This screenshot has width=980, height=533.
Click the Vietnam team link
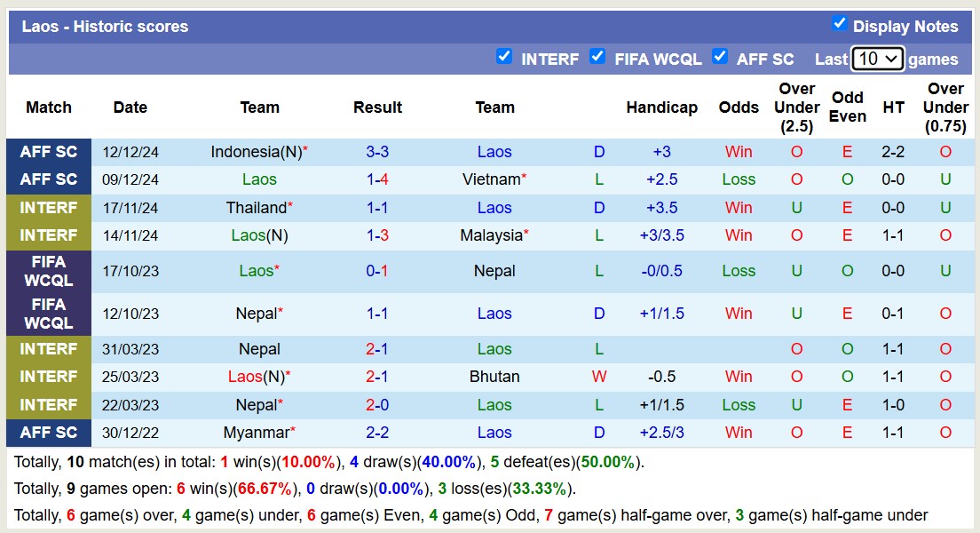pyautogui.click(x=491, y=179)
